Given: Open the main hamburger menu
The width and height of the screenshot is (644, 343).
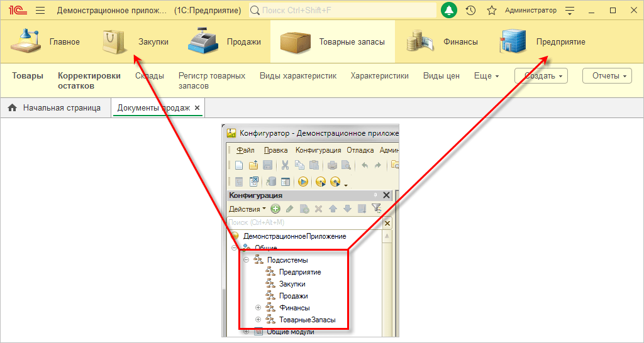Looking at the screenshot, I should click(40, 11).
